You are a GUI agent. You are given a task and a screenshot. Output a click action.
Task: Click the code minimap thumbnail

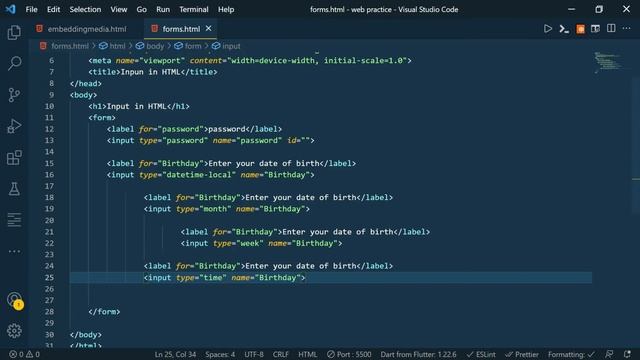608,62
